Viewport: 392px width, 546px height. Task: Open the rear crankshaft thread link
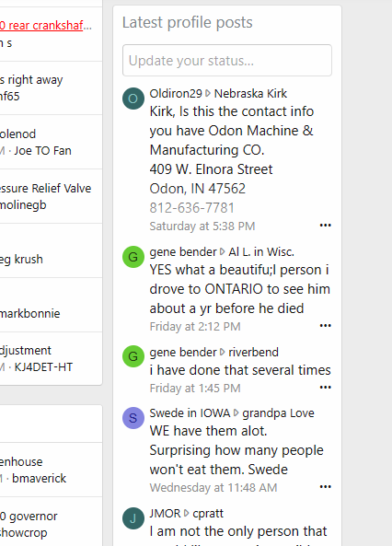coord(45,25)
